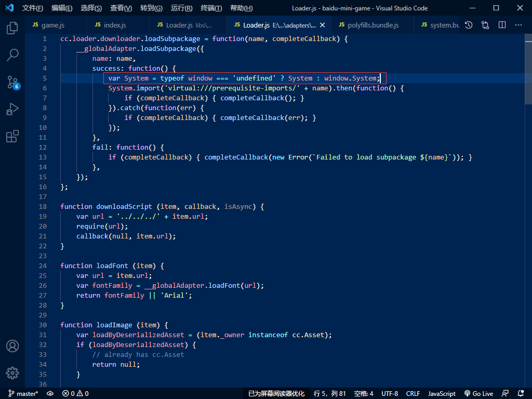532x399 pixels.
Task: Switch to the Loader.js libs tab
Action: [188, 25]
